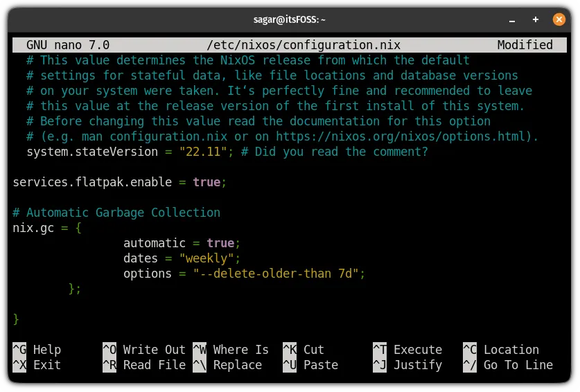Click the ^/ Go To Line shortcut

[508, 365]
